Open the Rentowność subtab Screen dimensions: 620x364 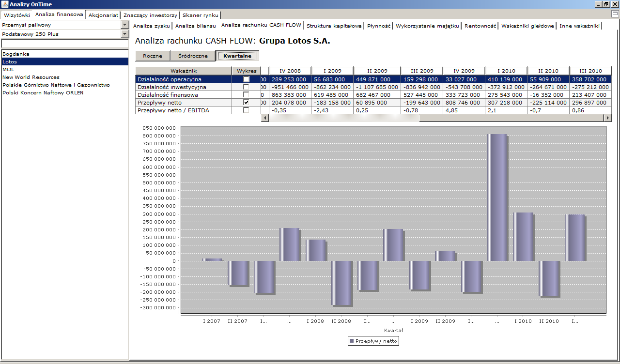click(480, 26)
